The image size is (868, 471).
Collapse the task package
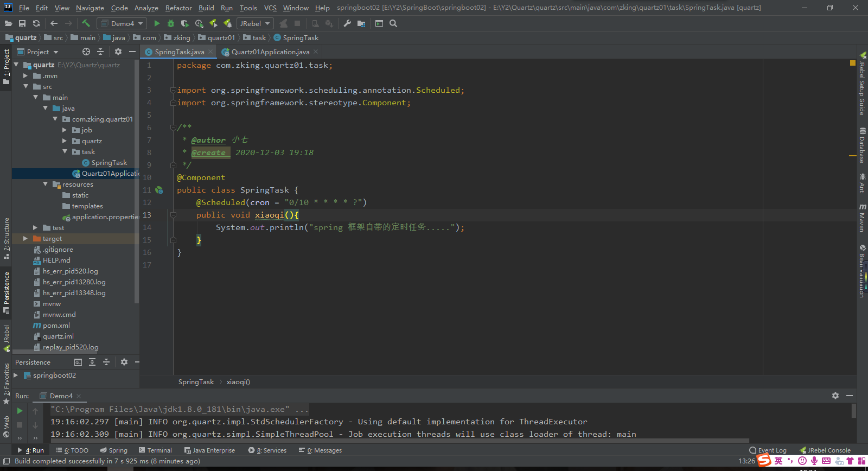(x=65, y=152)
